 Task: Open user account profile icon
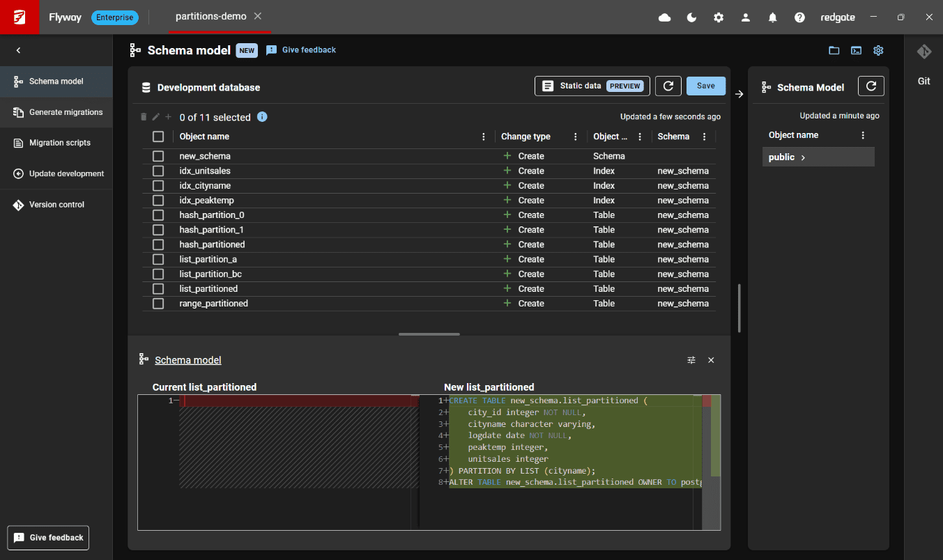(x=746, y=17)
